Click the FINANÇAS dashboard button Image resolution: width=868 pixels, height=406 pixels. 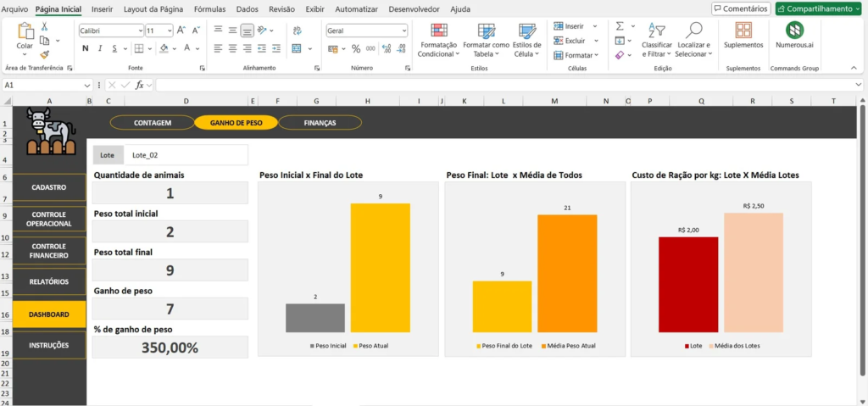(x=320, y=123)
